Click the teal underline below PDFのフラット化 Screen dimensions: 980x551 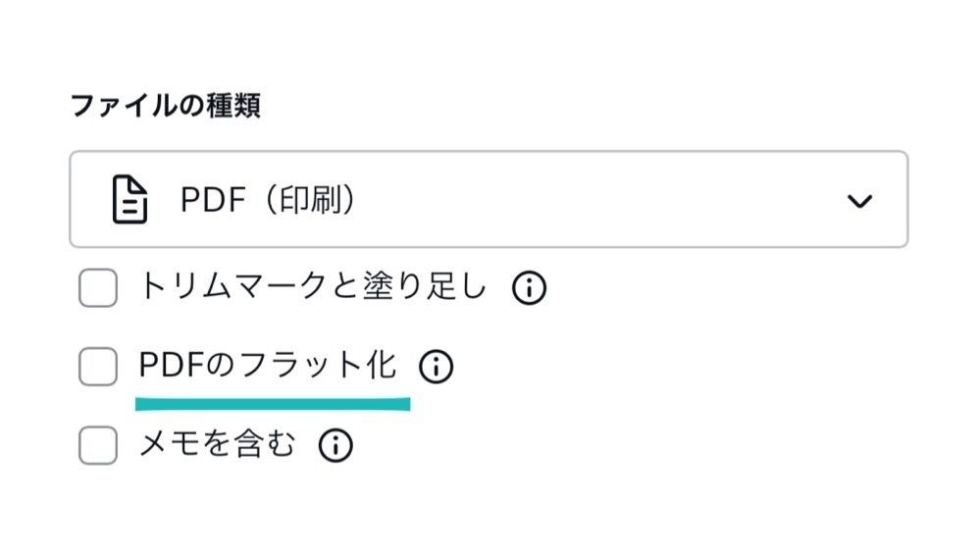(x=273, y=403)
